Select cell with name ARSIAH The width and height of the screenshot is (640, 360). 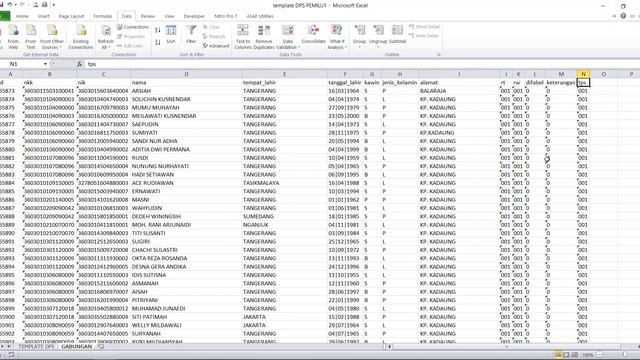186,91
